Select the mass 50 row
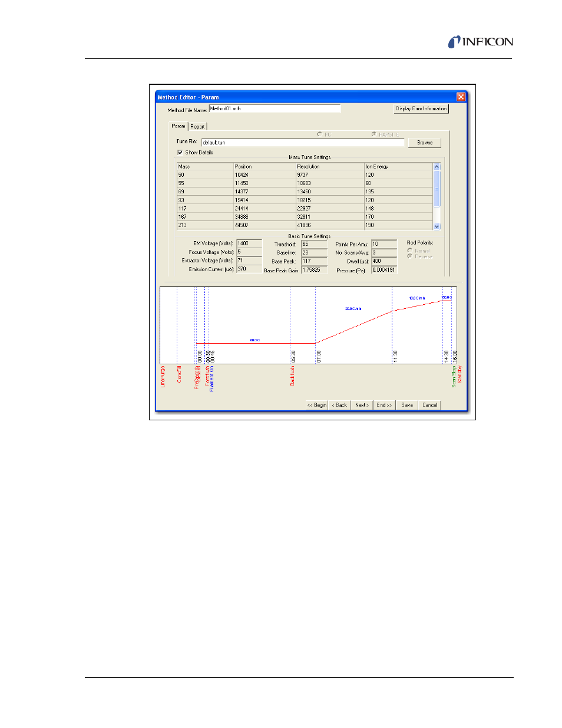 305,175
